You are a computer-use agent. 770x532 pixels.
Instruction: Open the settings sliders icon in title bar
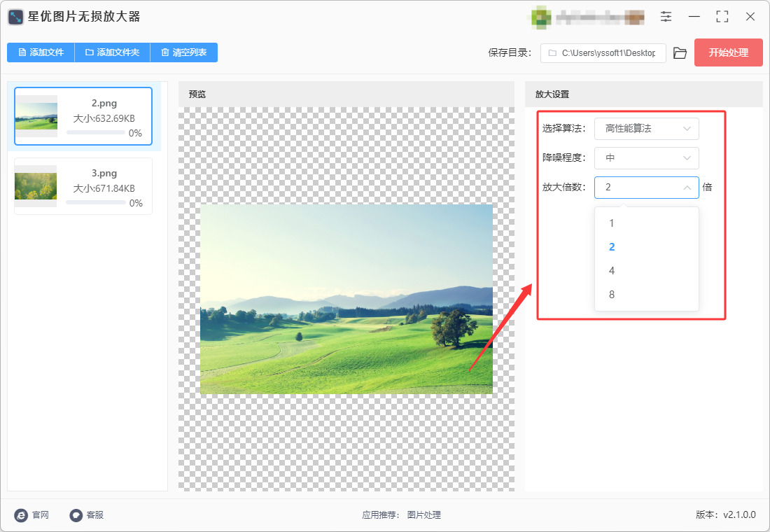(x=666, y=16)
